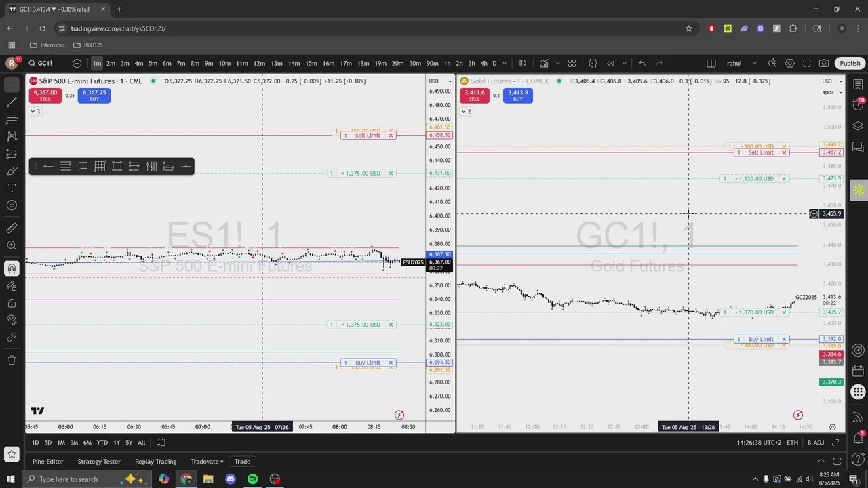868x488 pixels.
Task: Open favorites star at left toolbar bottom
Action: pos(12,453)
